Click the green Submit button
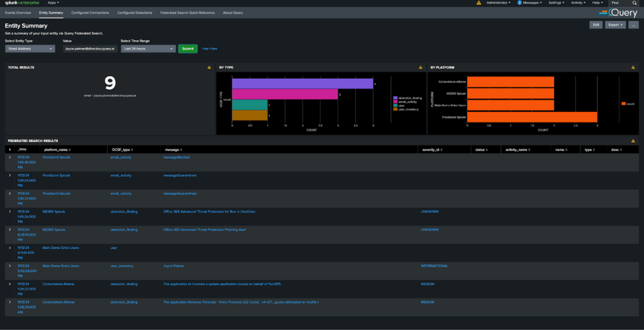Image resolution: width=644 pixels, height=330 pixels. pos(187,49)
